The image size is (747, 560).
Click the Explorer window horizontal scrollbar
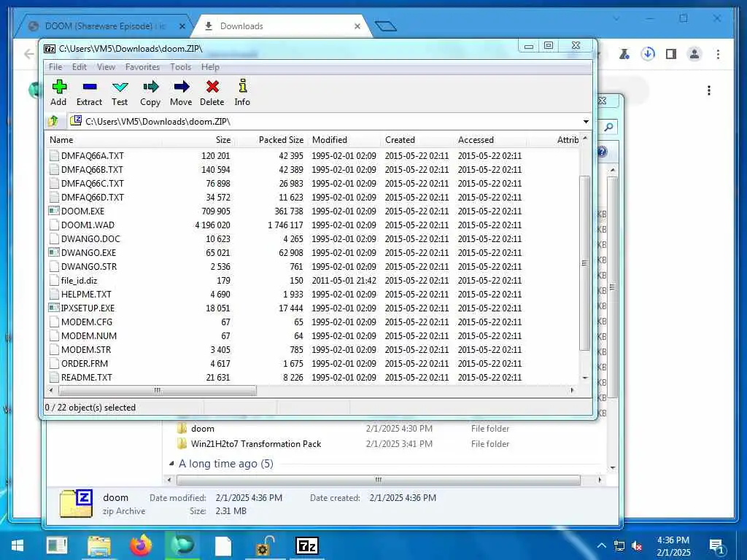[x=379, y=480]
